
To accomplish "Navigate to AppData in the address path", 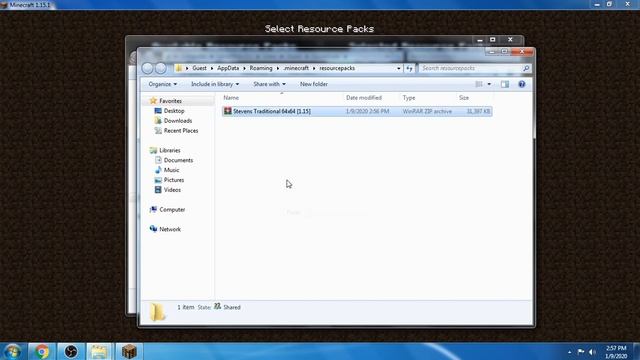I will 228,68.
